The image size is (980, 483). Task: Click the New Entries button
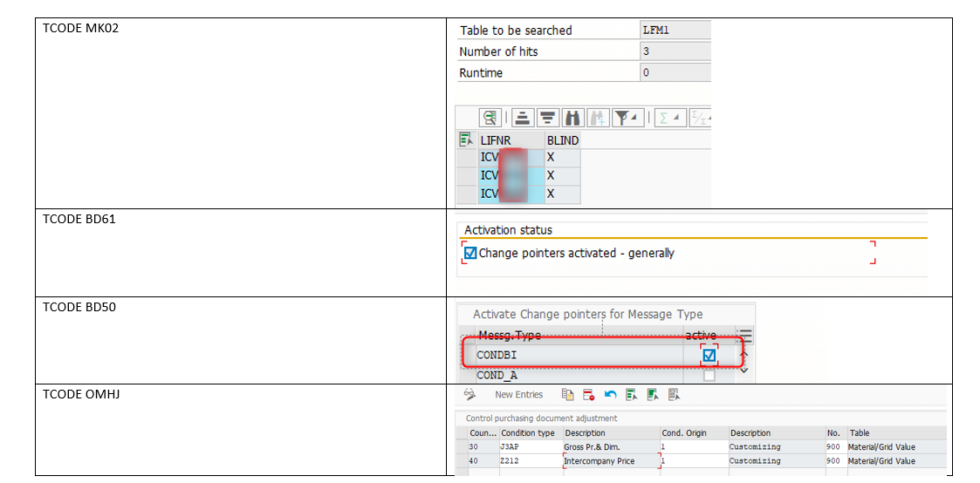click(518, 395)
